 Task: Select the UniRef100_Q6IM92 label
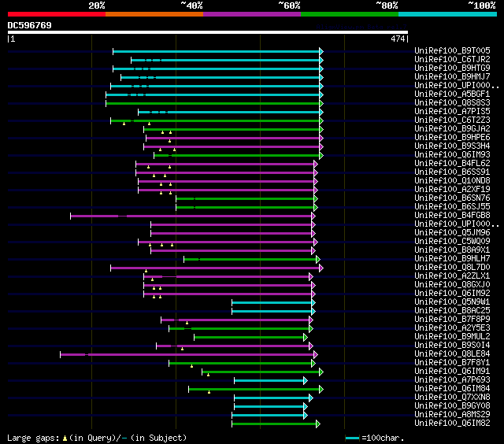point(452,294)
